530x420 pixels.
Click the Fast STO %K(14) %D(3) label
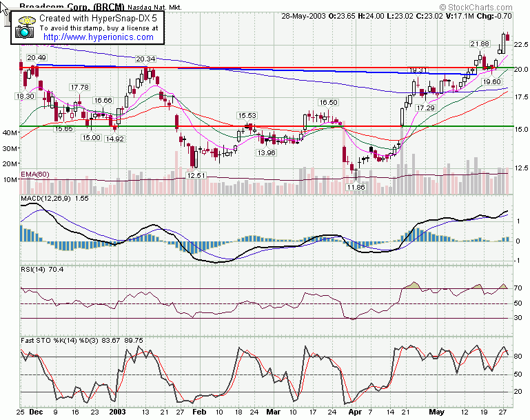pyautogui.click(x=59, y=341)
